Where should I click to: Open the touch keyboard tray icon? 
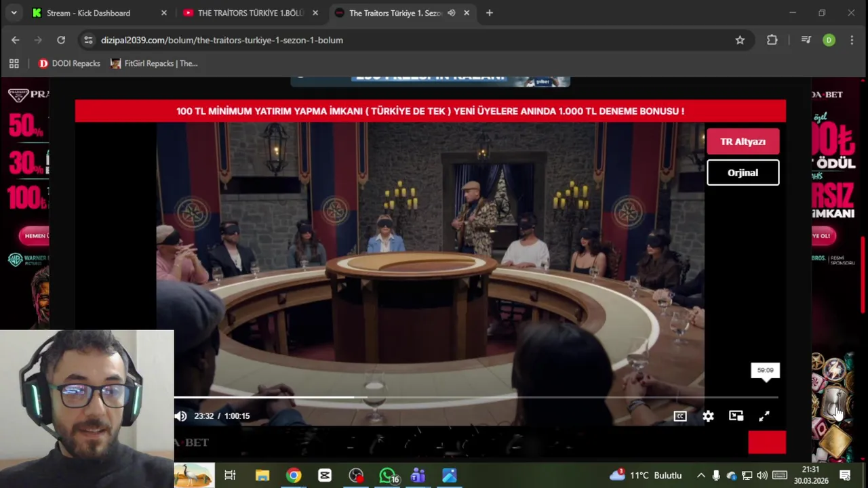(780, 476)
